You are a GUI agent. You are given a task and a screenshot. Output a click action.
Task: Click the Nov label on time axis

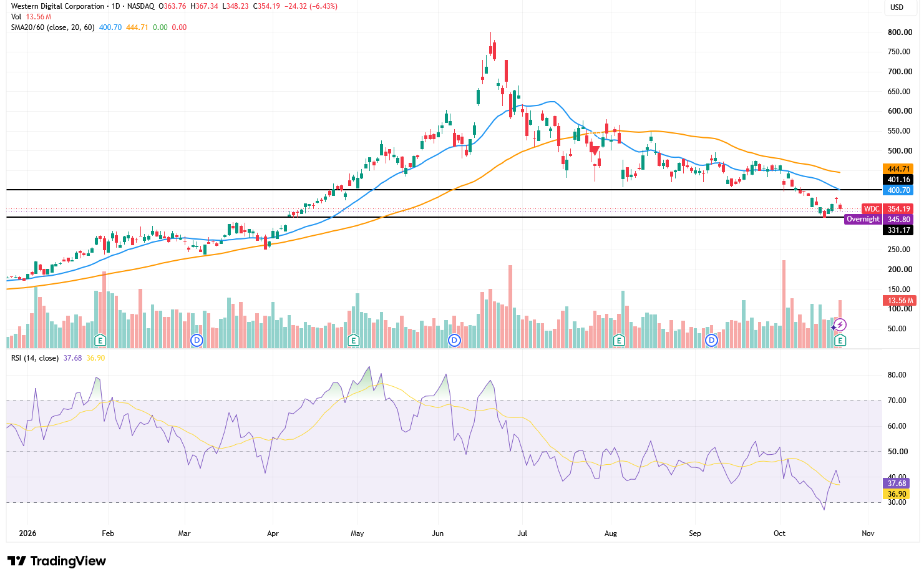pos(868,533)
